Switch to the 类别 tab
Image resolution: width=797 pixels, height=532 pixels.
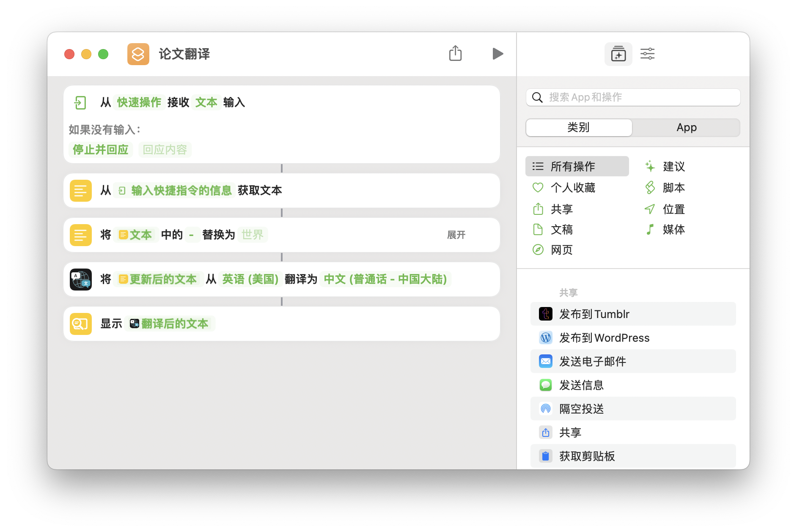579,127
